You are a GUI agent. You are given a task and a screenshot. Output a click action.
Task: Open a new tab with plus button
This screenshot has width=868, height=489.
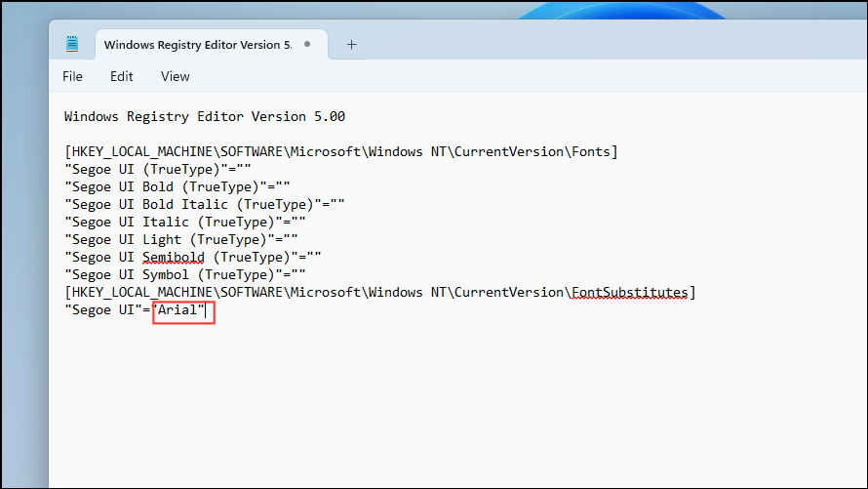click(x=351, y=44)
